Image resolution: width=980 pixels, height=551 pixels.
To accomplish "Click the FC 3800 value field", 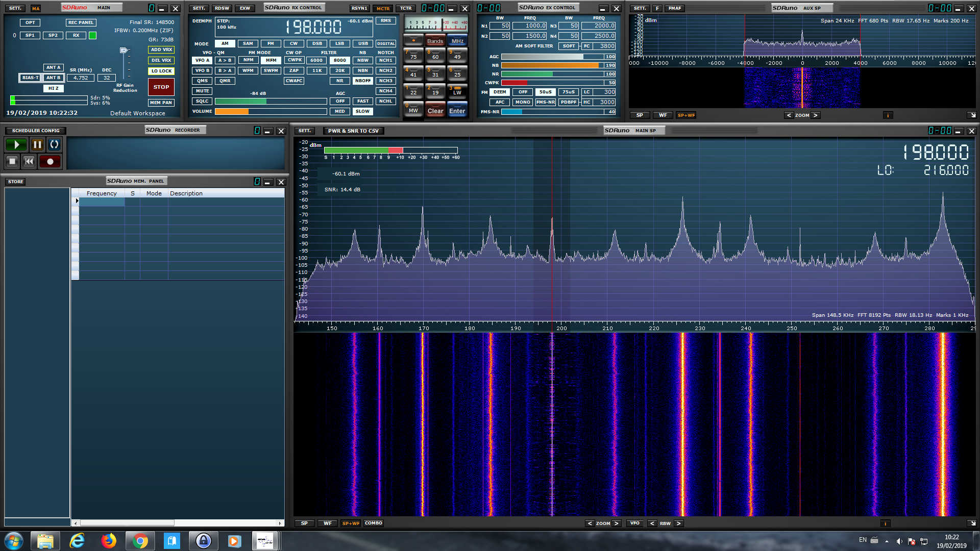I will tap(604, 46).
